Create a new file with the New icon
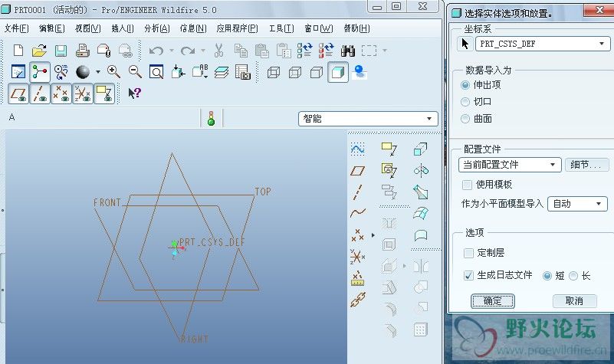This screenshot has height=364, width=614. 18,51
